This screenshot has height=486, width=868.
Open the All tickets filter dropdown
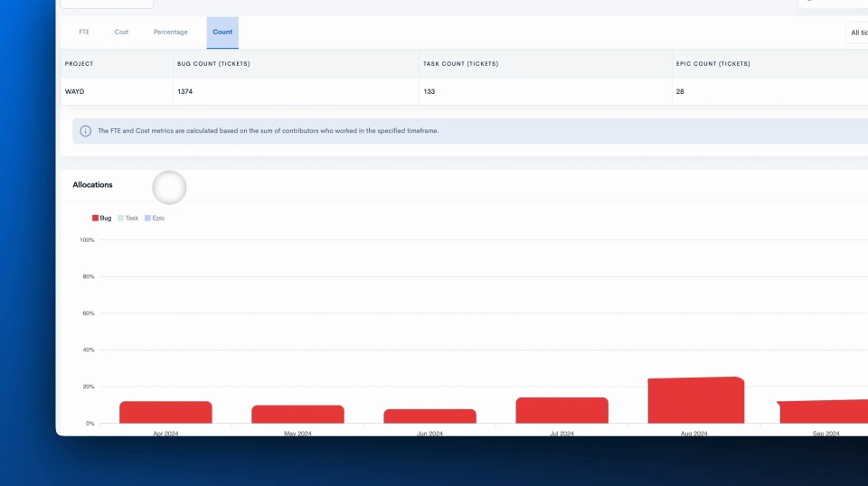click(857, 33)
